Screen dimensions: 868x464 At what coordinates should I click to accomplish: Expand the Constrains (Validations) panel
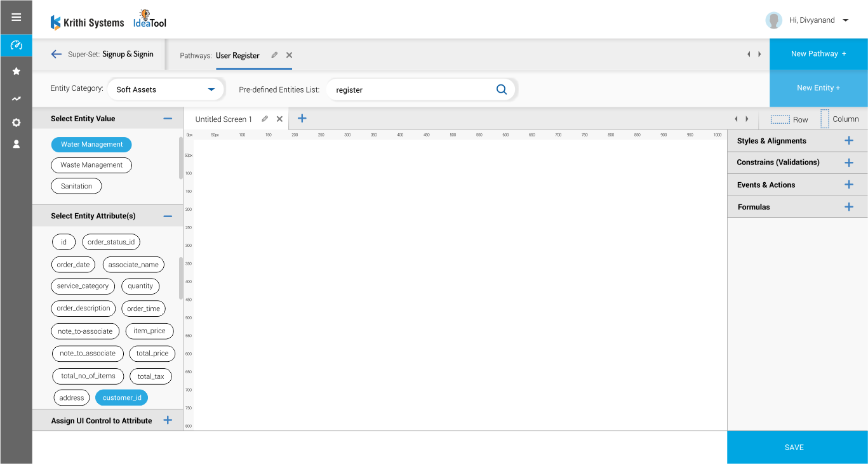[849, 162]
